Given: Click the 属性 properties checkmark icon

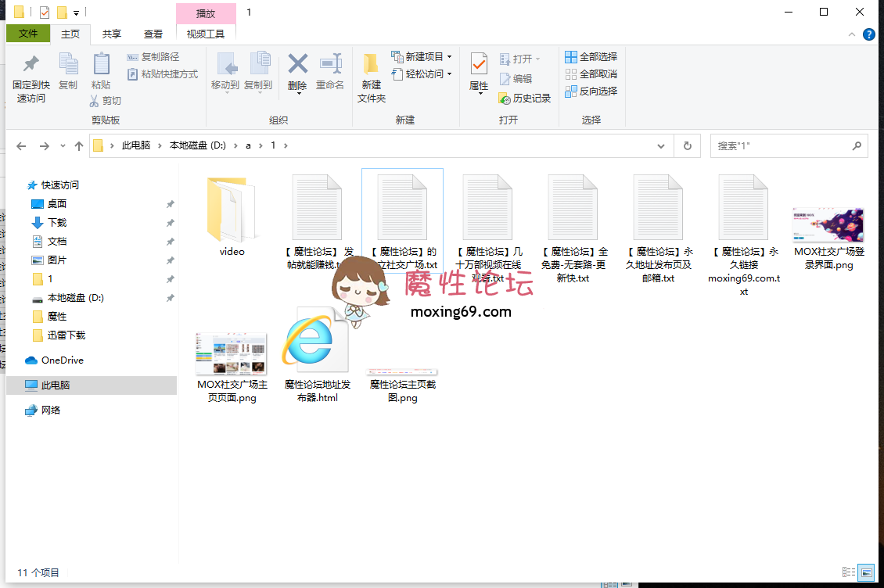Looking at the screenshot, I should [x=479, y=64].
